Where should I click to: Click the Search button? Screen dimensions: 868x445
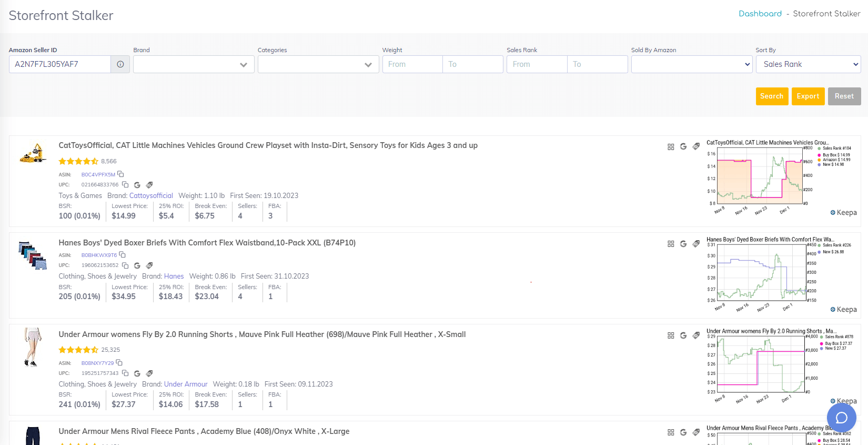coord(772,96)
